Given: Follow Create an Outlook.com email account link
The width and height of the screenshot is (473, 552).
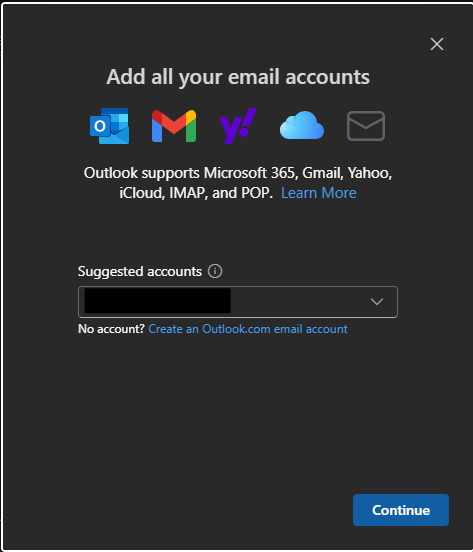Looking at the screenshot, I should (248, 329).
